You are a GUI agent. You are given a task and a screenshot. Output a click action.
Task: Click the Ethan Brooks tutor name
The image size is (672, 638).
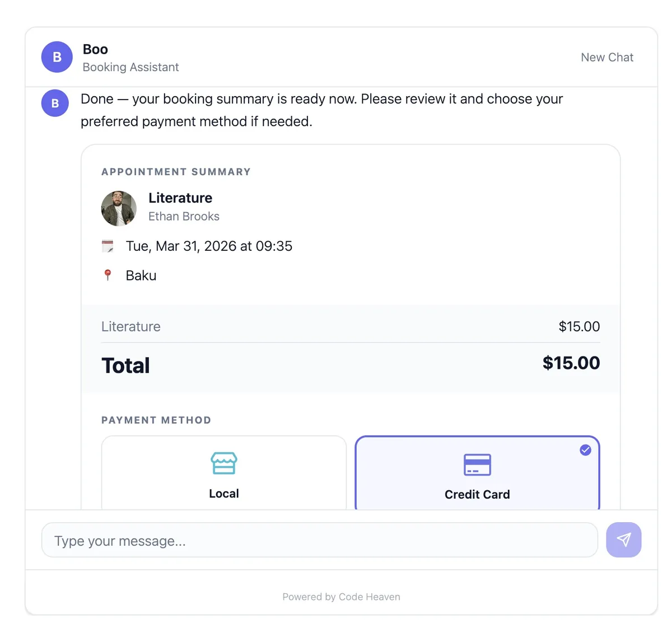pos(184,217)
